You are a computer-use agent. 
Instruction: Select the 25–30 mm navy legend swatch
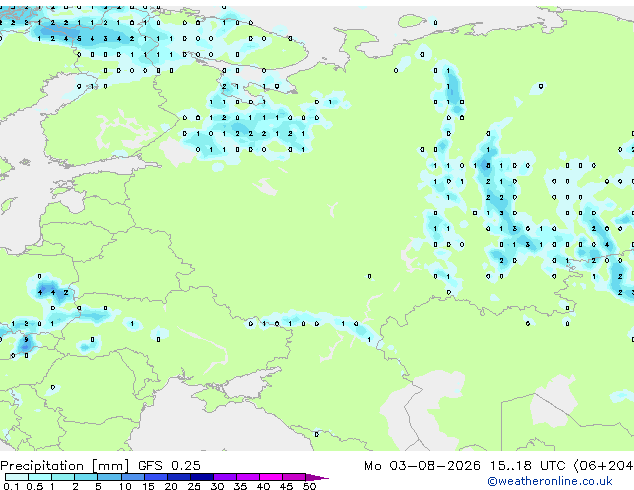click(x=202, y=477)
